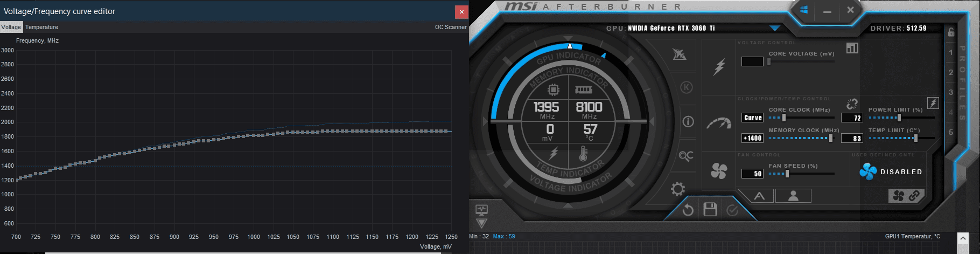Toggle the power limit priority lightning button

click(933, 102)
